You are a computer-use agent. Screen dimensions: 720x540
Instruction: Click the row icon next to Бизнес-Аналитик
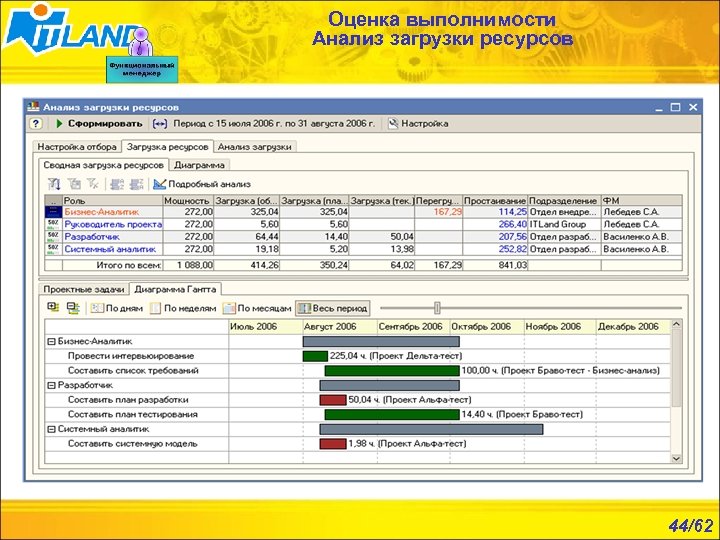tap(53, 212)
